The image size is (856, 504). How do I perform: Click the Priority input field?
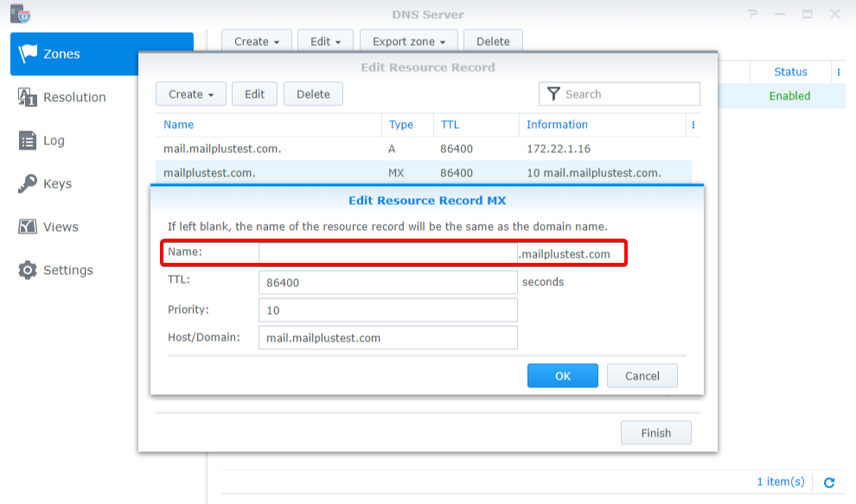[x=387, y=309]
